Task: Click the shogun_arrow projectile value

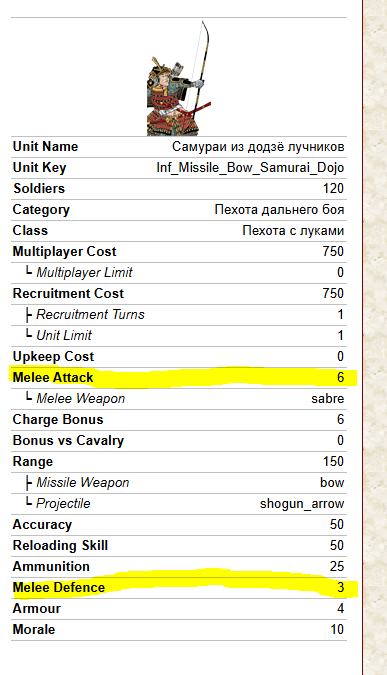Action: pos(302,504)
